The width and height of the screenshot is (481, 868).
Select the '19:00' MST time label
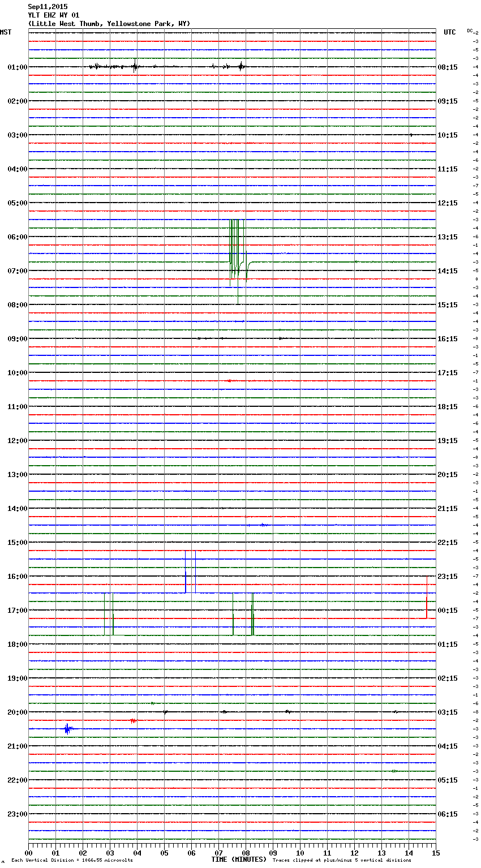pos(18,678)
